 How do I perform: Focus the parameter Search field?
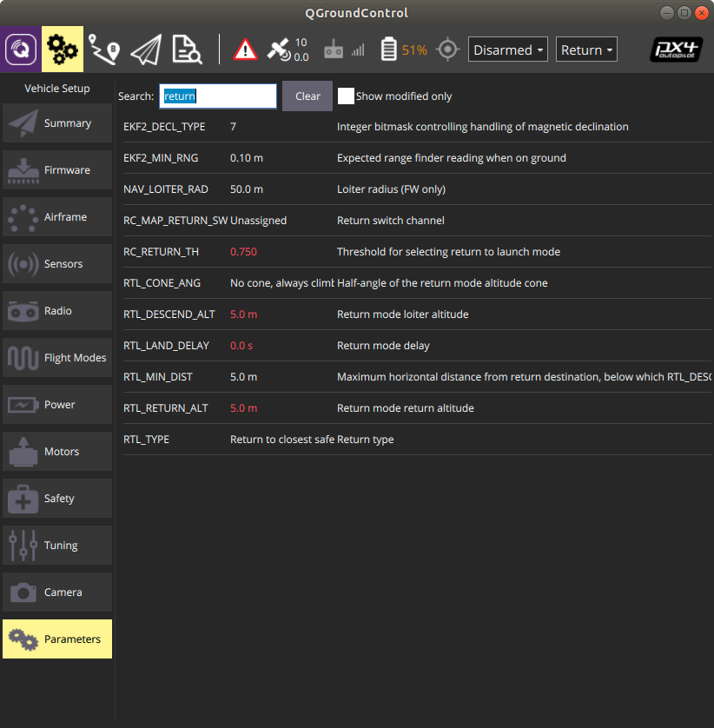(x=218, y=96)
